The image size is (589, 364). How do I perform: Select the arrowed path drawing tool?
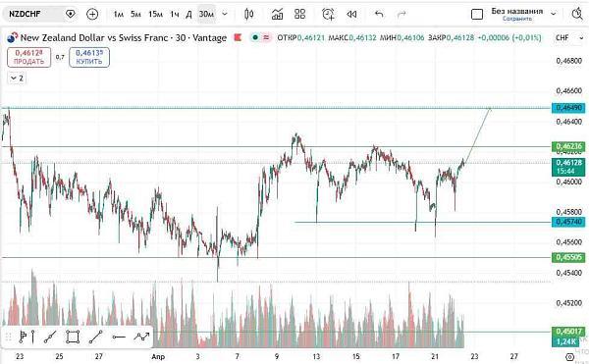[141, 337]
